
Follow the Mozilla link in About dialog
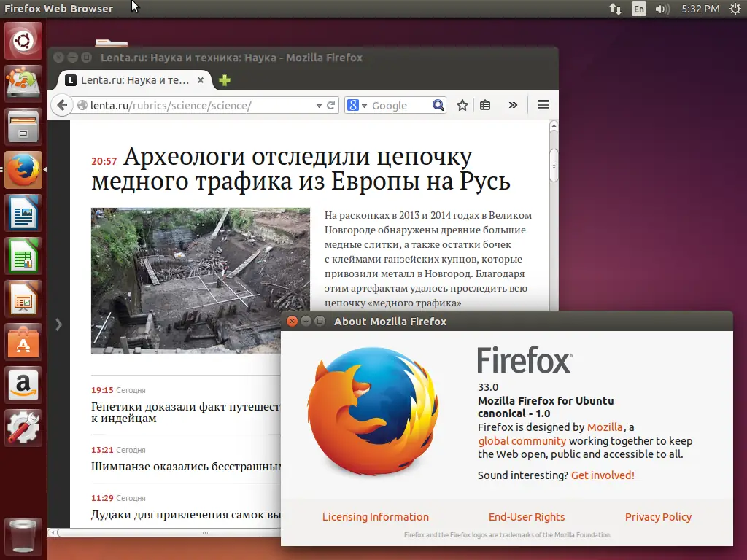point(605,427)
